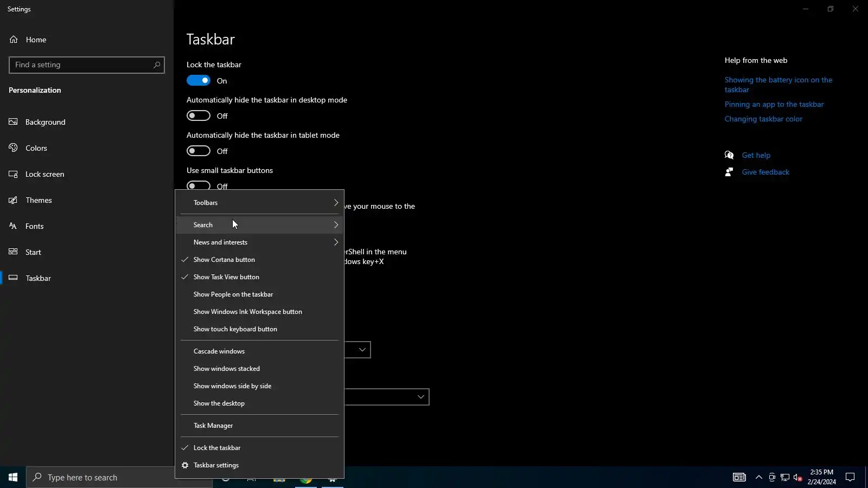Open the upper dropdown behind the menu

pos(358,350)
